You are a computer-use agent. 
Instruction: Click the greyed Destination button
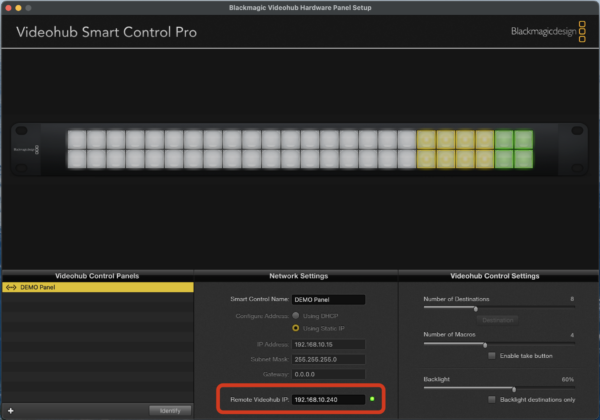(497, 320)
